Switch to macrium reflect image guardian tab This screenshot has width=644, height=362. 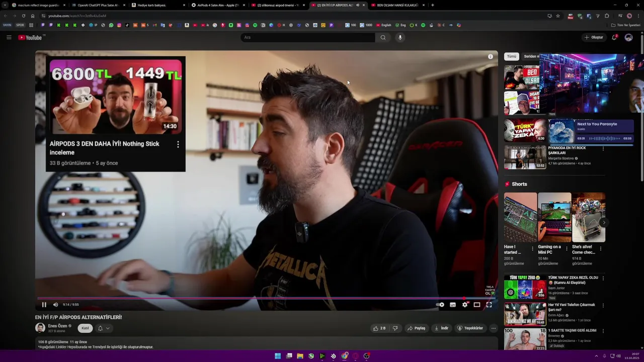38,5
